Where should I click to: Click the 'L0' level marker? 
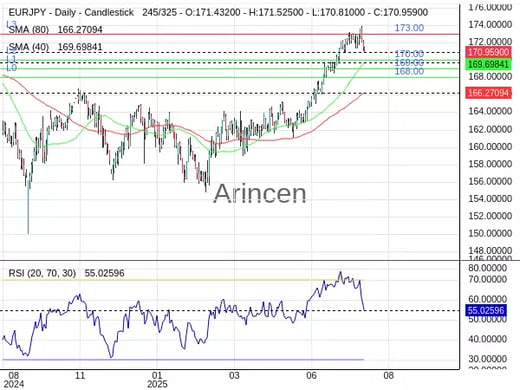(11, 68)
